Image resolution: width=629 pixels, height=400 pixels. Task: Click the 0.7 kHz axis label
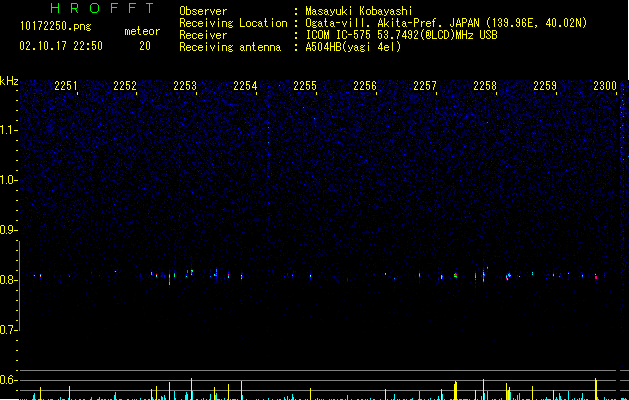[x=9, y=330]
